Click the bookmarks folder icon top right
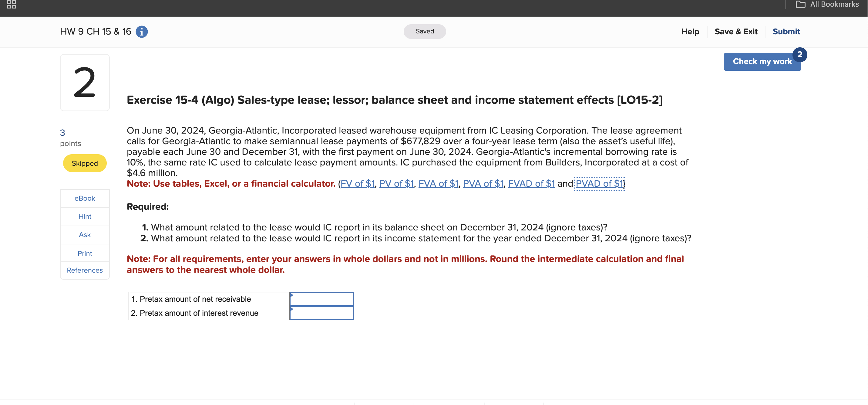Image resolution: width=868 pixels, height=405 pixels. click(x=801, y=4)
